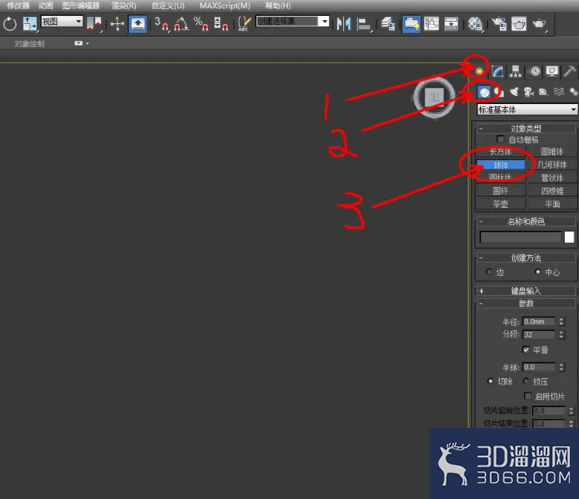Toggle the 平滑 checkbox
Image resolution: width=579 pixels, height=499 pixels.
(x=526, y=349)
